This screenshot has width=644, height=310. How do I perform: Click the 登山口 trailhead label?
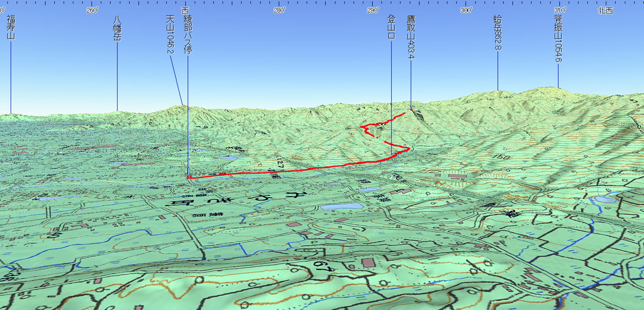point(391,28)
